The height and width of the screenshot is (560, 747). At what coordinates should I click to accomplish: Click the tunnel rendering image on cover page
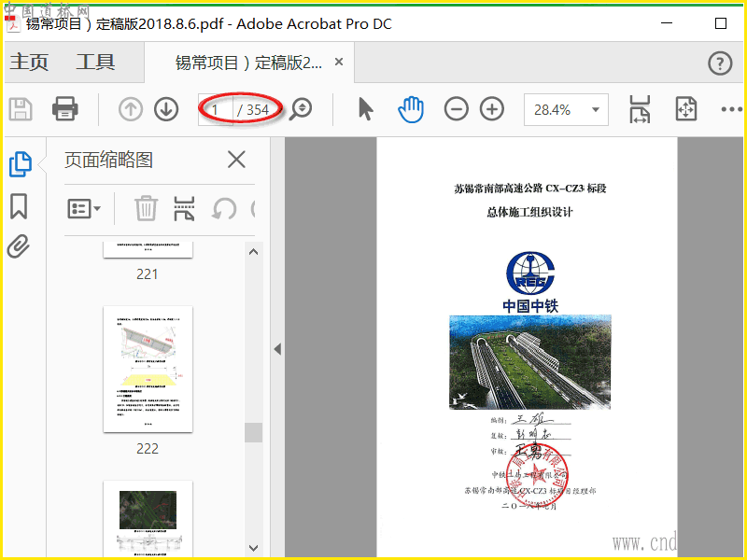[529, 362]
